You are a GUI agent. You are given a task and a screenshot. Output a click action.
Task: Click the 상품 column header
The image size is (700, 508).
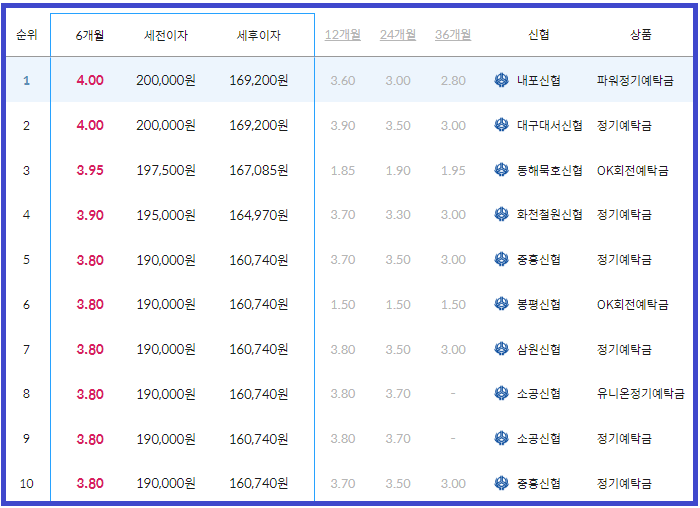click(641, 34)
